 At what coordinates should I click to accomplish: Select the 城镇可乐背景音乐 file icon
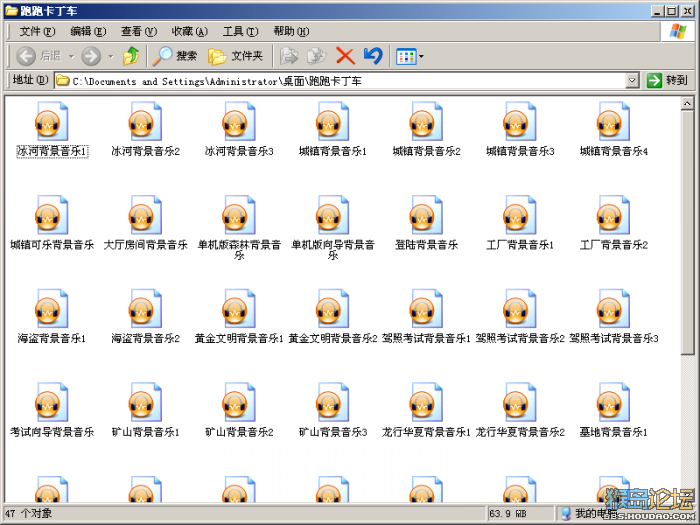point(52,215)
